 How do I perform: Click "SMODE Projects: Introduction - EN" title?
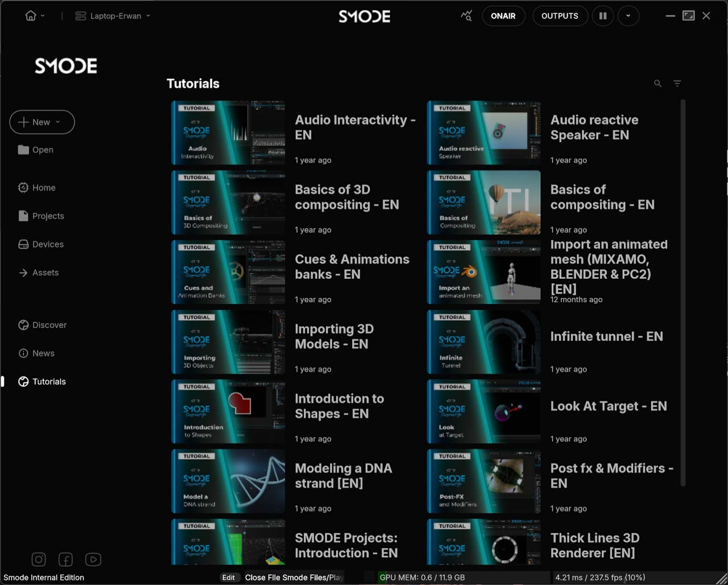pos(346,545)
